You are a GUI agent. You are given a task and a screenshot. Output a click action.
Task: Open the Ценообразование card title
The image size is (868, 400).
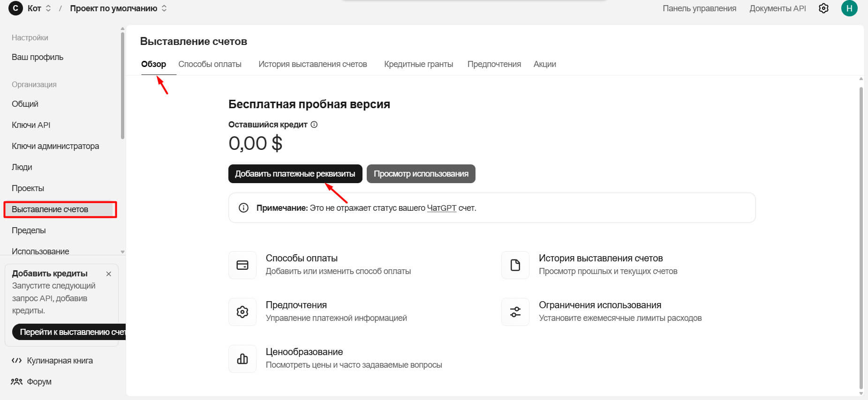point(304,352)
